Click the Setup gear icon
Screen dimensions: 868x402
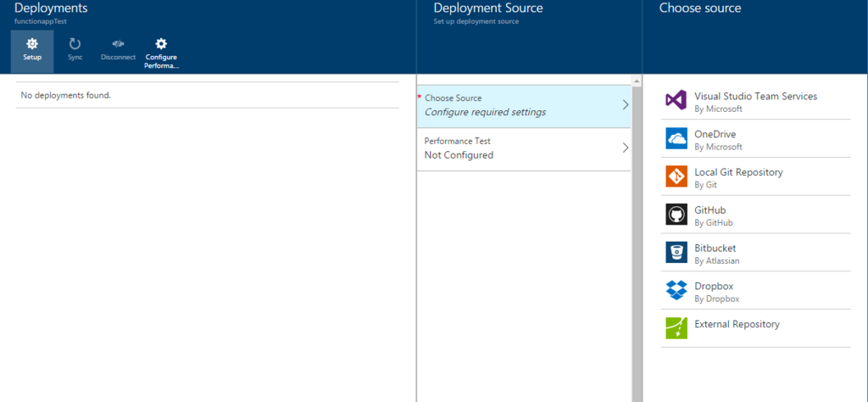32,43
